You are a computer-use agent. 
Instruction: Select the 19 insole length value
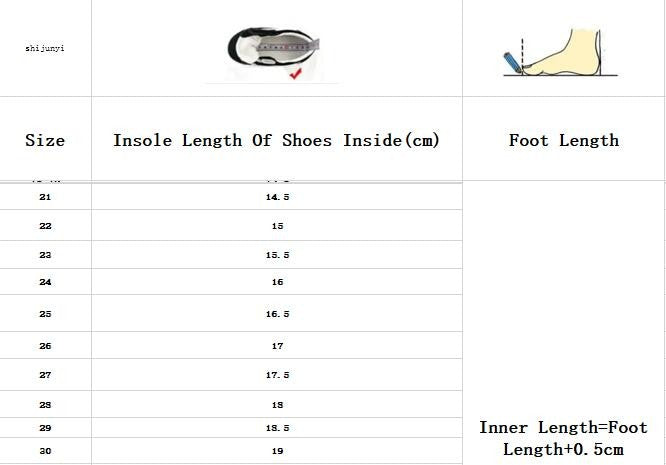point(277,451)
